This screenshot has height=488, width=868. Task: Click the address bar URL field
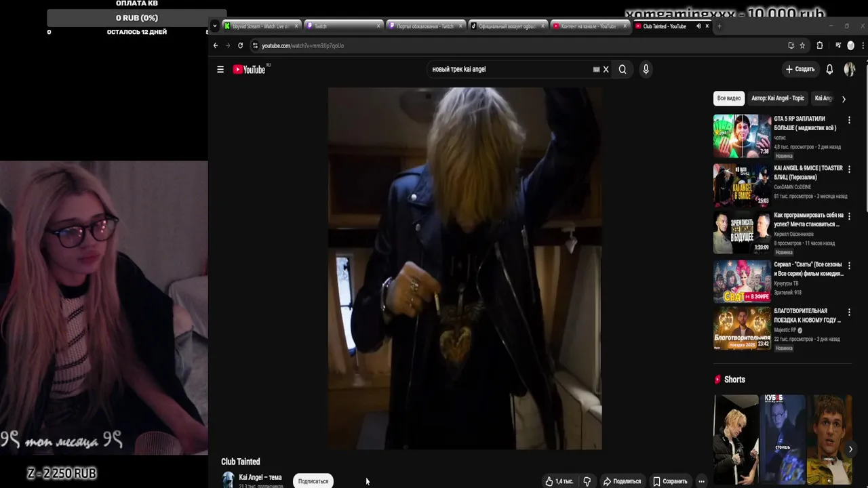click(x=515, y=45)
